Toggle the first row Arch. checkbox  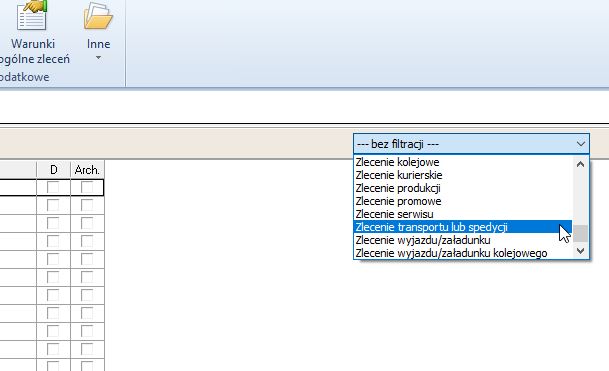point(87,187)
